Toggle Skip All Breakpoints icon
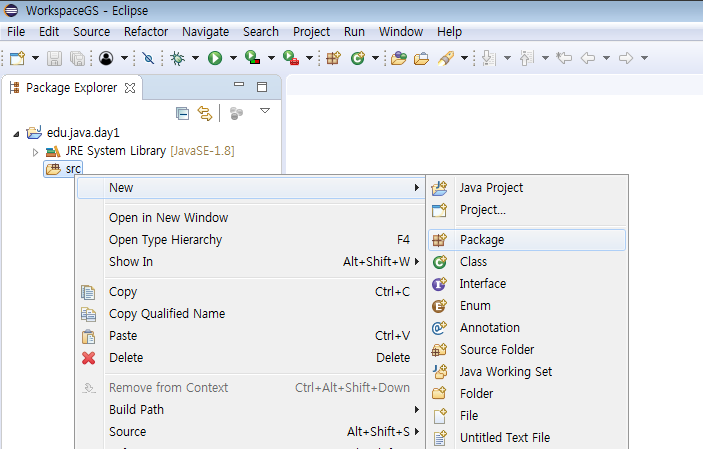The width and height of the screenshot is (703, 449). pos(148,58)
